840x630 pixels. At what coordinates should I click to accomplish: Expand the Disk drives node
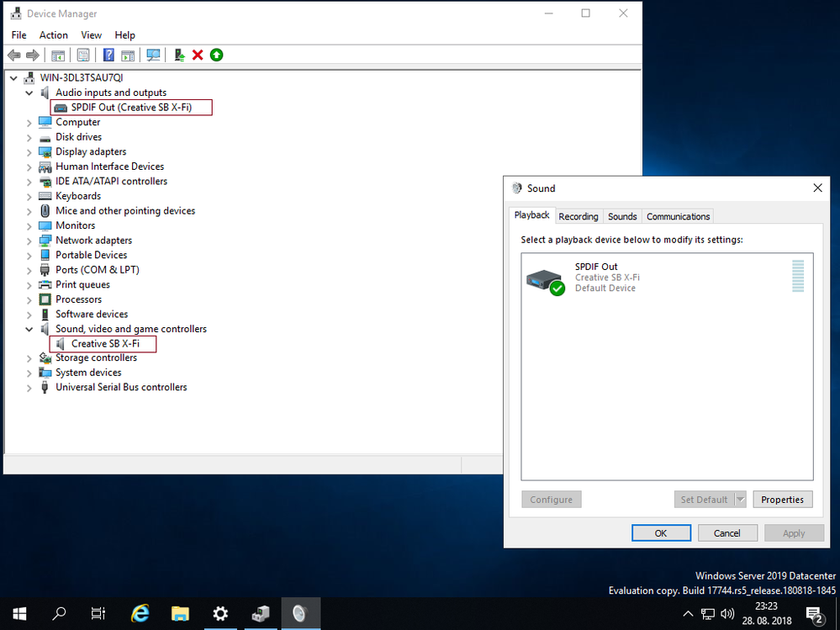[x=29, y=138]
